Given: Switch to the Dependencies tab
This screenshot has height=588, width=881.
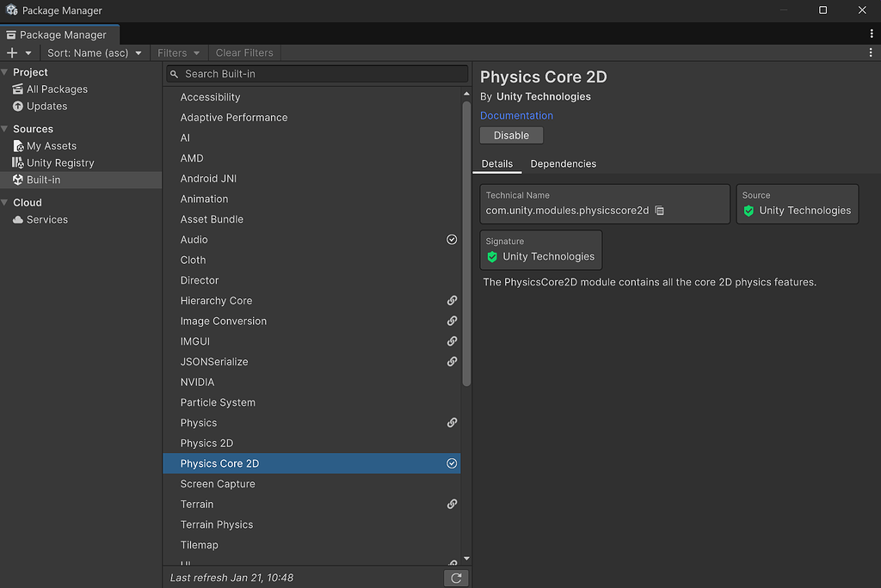Looking at the screenshot, I should click(x=563, y=164).
